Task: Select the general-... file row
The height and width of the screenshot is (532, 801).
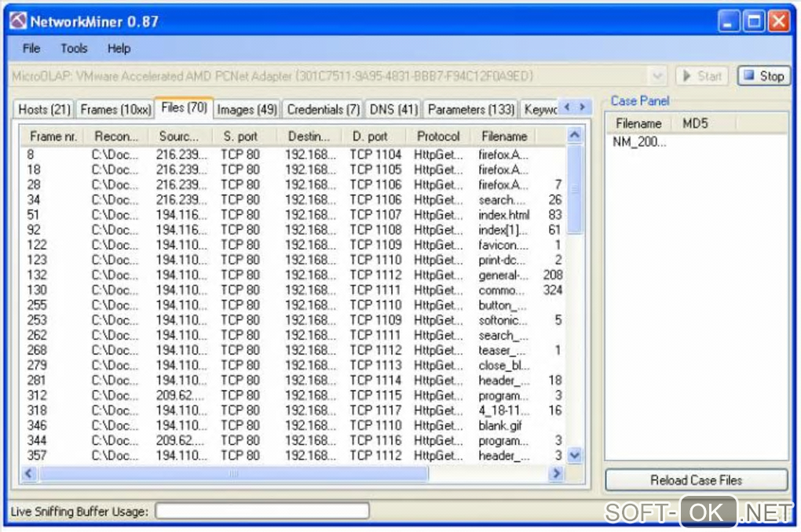Action: [x=294, y=275]
